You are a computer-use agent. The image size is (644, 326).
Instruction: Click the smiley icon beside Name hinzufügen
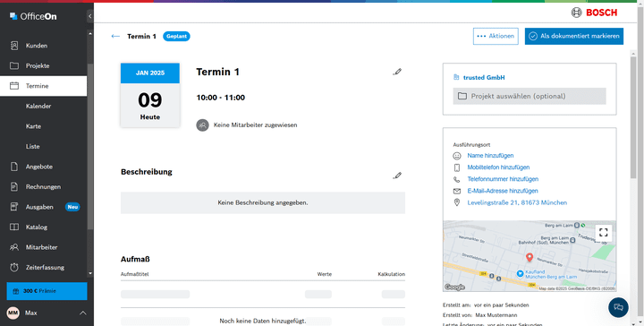pyautogui.click(x=457, y=156)
